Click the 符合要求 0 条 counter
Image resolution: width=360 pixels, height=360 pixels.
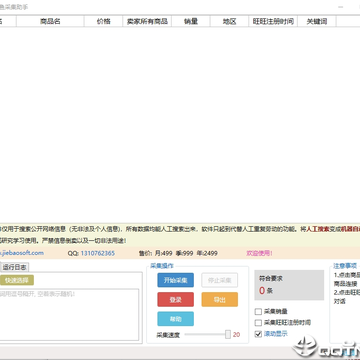tap(289, 285)
